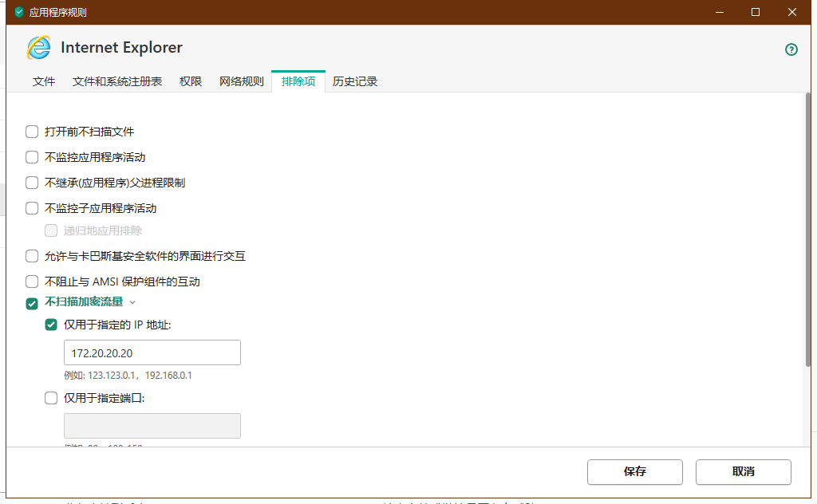Click the green help question mark icon
Viewport: 817px width, 504px height.
click(791, 49)
